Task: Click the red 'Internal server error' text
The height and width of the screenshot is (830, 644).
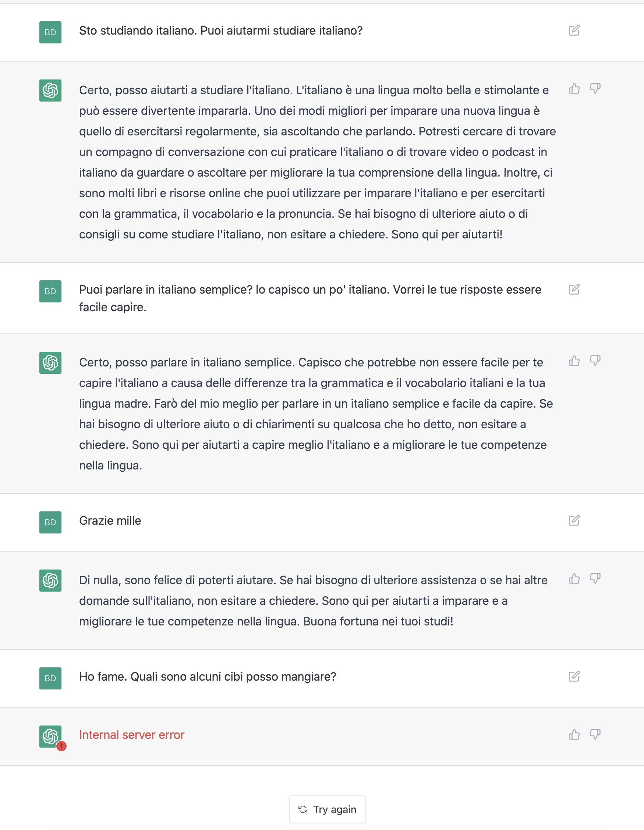Action: pos(131,735)
